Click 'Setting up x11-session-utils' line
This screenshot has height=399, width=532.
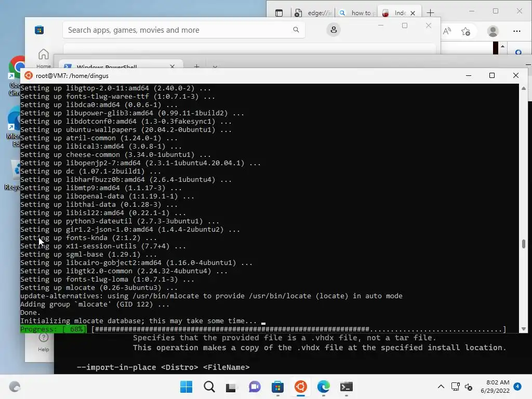tap(103, 246)
